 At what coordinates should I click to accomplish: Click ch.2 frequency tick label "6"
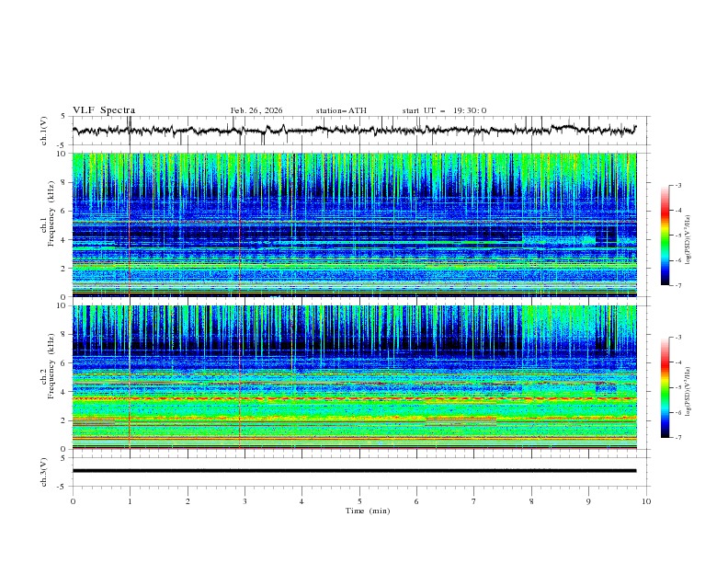pos(64,363)
